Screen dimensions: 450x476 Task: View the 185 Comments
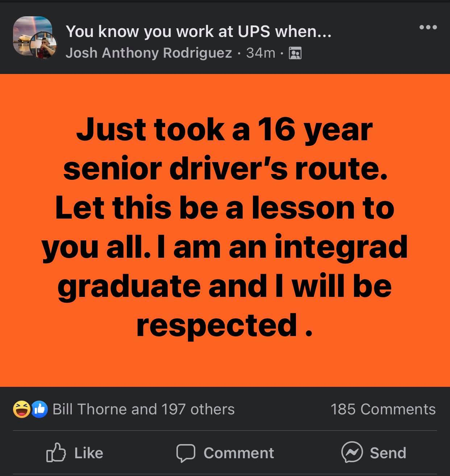tap(383, 409)
